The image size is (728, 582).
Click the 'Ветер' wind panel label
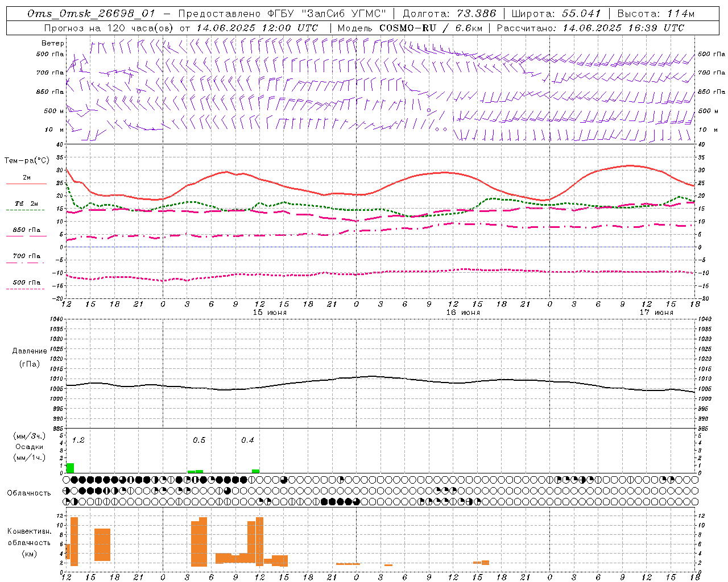coord(52,43)
